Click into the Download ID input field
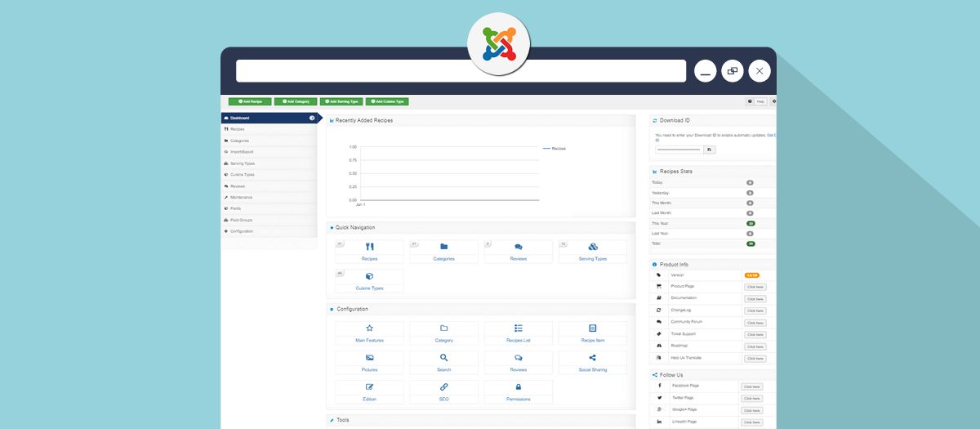Image resolution: width=980 pixels, height=429 pixels. (x=679, y=150)
